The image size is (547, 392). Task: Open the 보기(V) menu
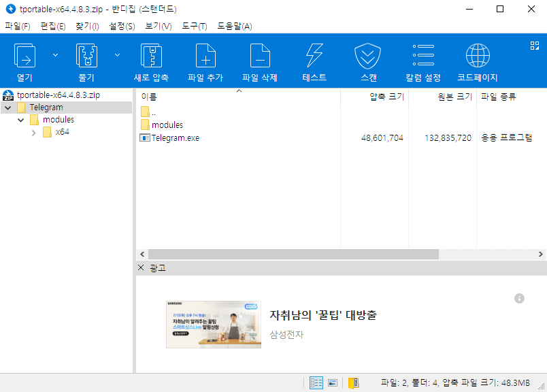pos(158,26)
